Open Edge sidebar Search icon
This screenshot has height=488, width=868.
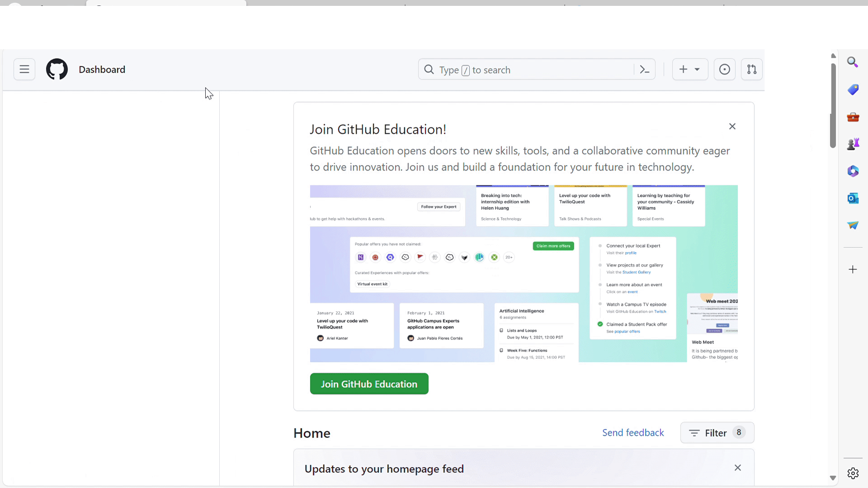(853, 62)
